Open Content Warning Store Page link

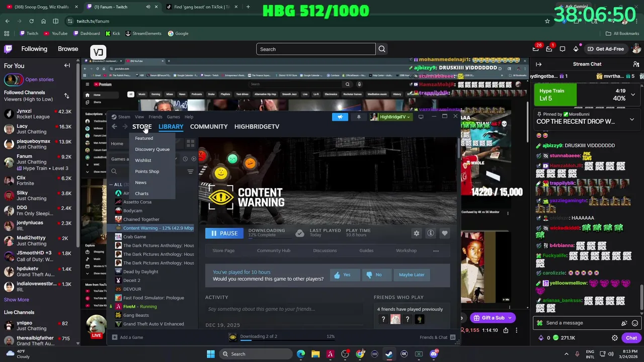click(x=223, y=250)
